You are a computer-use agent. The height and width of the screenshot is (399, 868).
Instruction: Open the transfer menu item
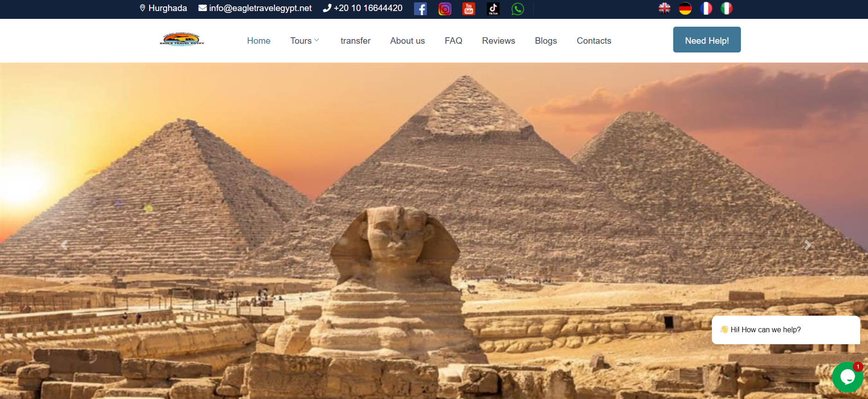tap(355, 40)
